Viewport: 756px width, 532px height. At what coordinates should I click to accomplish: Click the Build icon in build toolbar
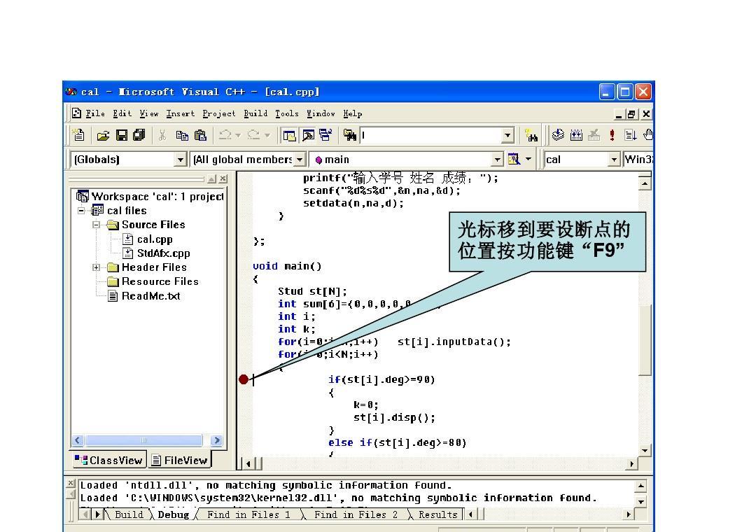pos(576,136)
